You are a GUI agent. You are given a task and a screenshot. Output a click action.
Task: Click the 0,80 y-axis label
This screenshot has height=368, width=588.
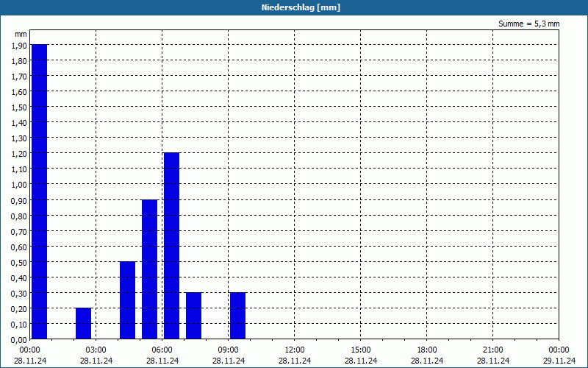(x=20, y=216)
